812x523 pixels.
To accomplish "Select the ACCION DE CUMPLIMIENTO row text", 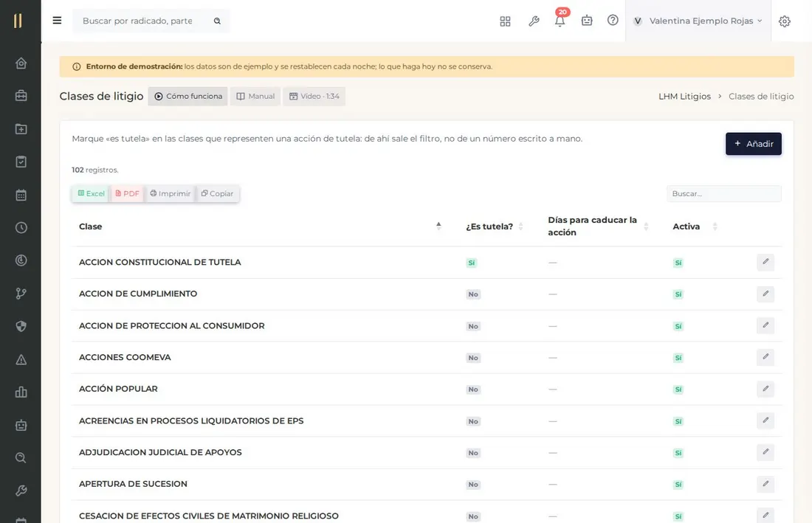I will click(138, 294).
